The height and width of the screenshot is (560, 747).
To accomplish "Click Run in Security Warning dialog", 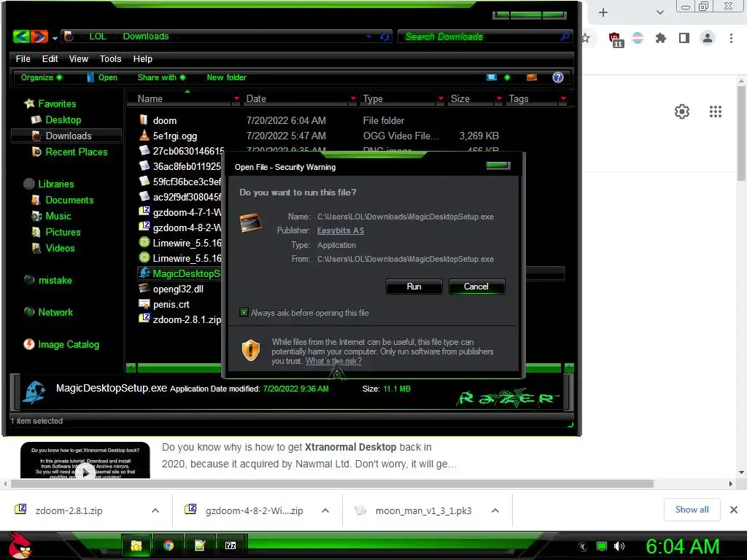I will pos(414,287).
